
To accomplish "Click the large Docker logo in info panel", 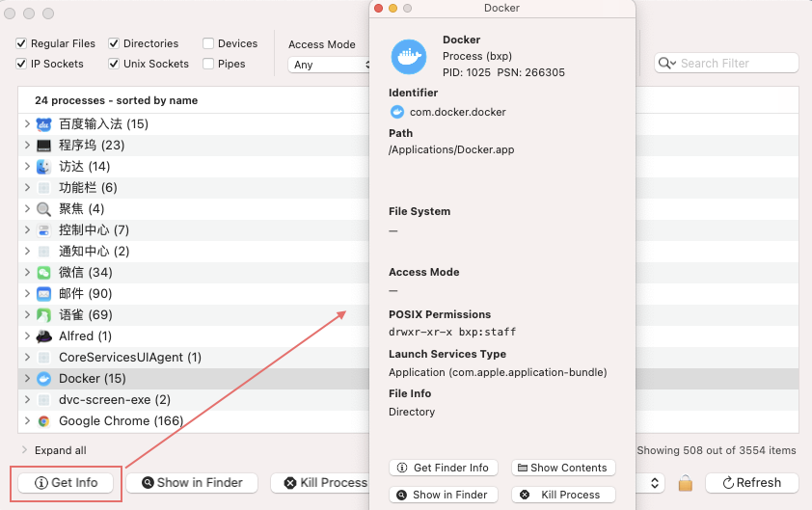I will [409, 57].
